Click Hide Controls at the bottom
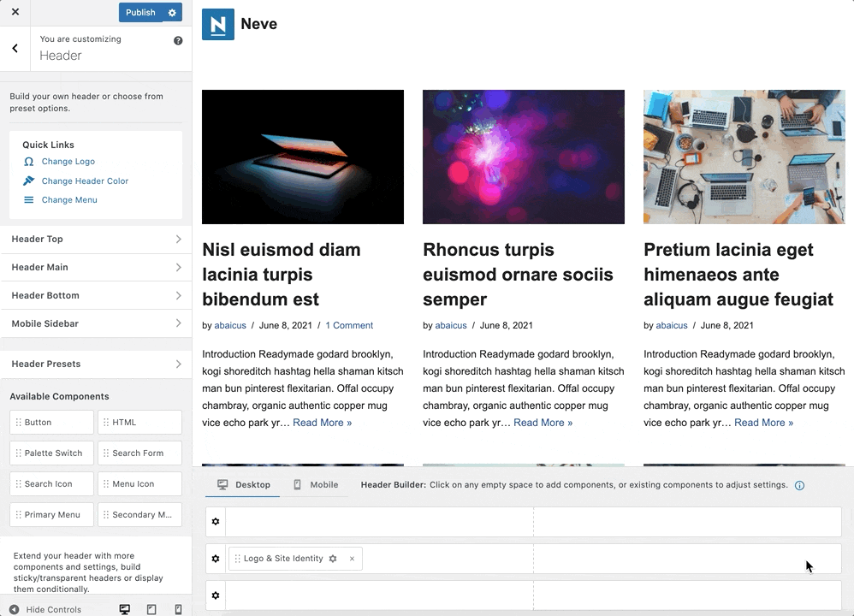Viewport: 854px width, 616px height. click(x=45, y=609)
